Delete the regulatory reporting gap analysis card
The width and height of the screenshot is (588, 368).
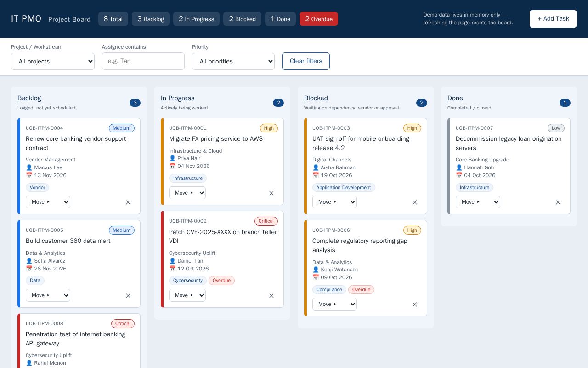pos(415,305)
